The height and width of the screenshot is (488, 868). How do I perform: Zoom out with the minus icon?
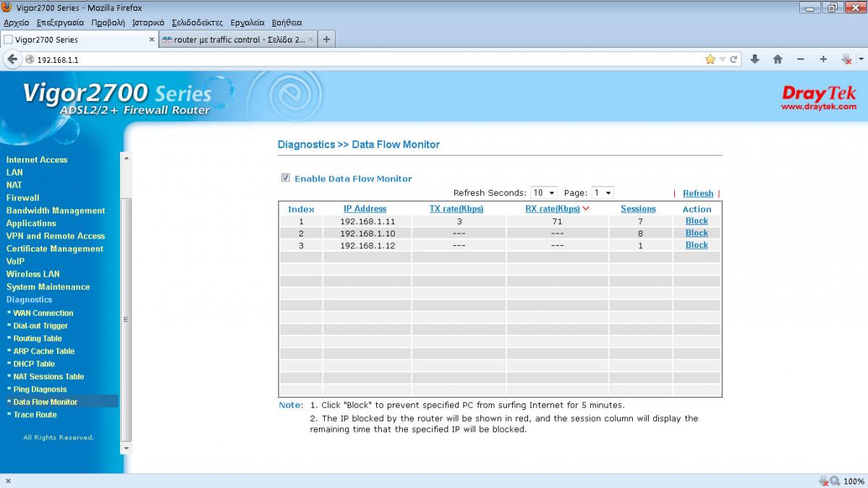tap(801, 59)
